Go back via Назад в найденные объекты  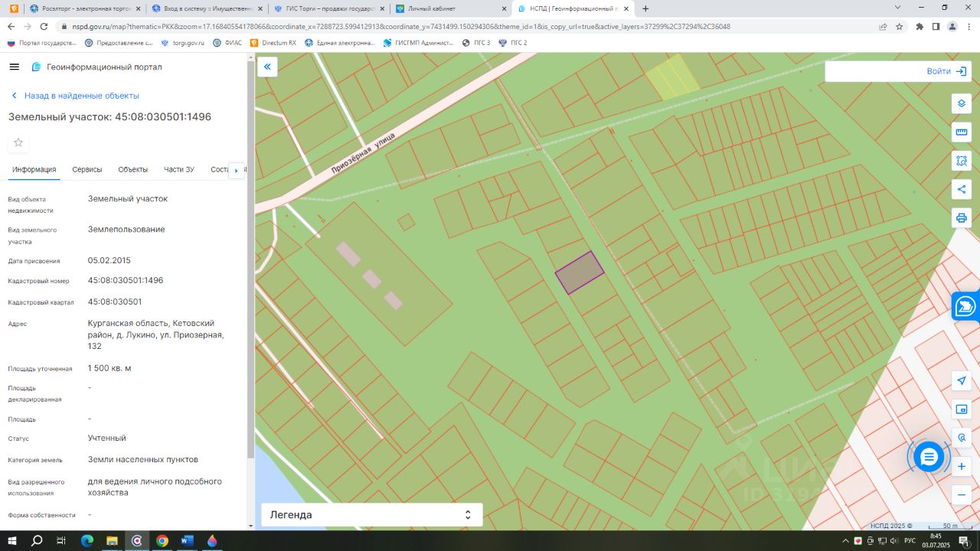click(74, 96)
